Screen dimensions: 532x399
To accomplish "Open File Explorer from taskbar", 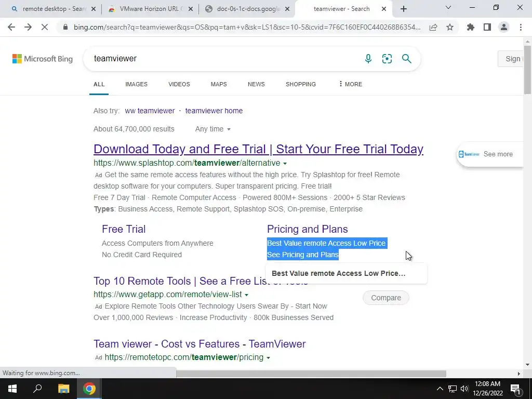I will pyautogui.click(x=63, y=389).
